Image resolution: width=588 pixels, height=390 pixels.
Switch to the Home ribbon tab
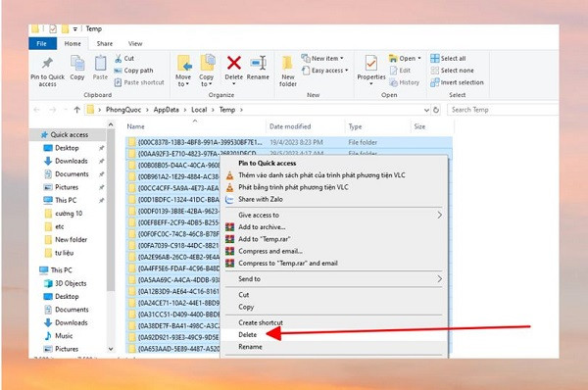click(73, 43)
